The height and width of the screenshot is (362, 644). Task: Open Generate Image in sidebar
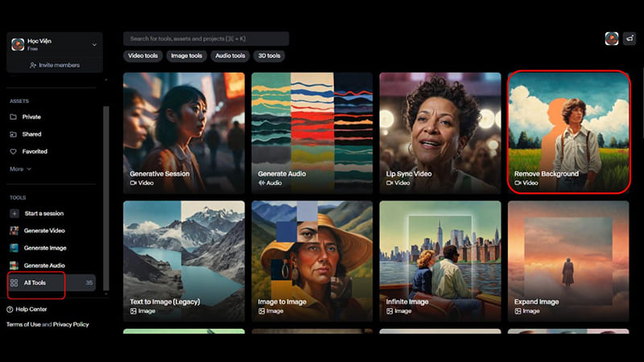pos(44,248)
